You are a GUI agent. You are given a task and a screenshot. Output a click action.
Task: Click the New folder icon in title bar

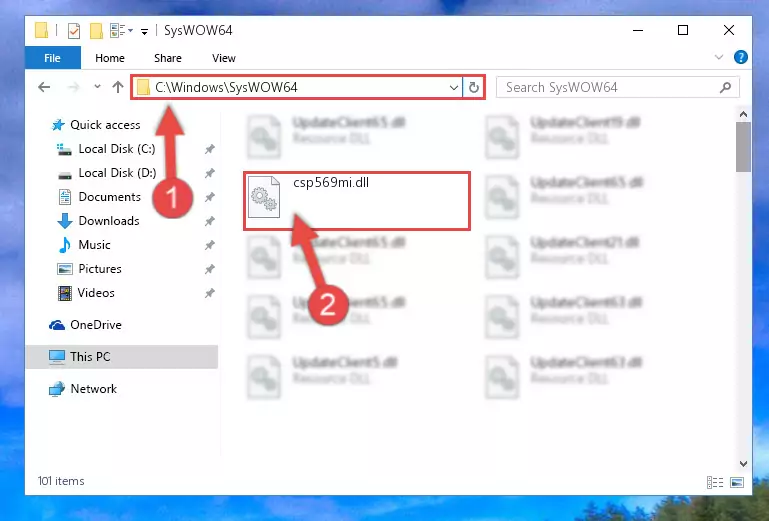[x=96, y=30]
